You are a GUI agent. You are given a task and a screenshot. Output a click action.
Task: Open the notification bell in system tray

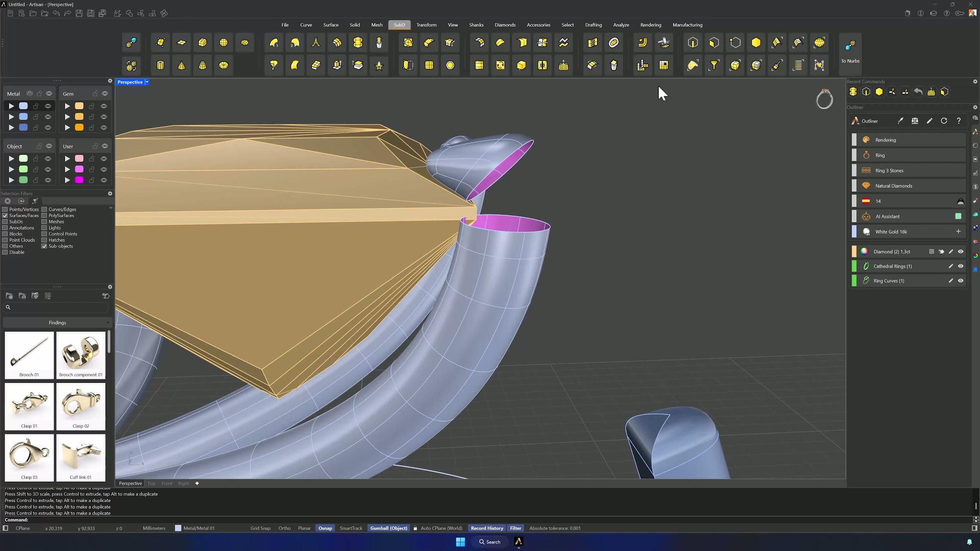click(969, 542)
